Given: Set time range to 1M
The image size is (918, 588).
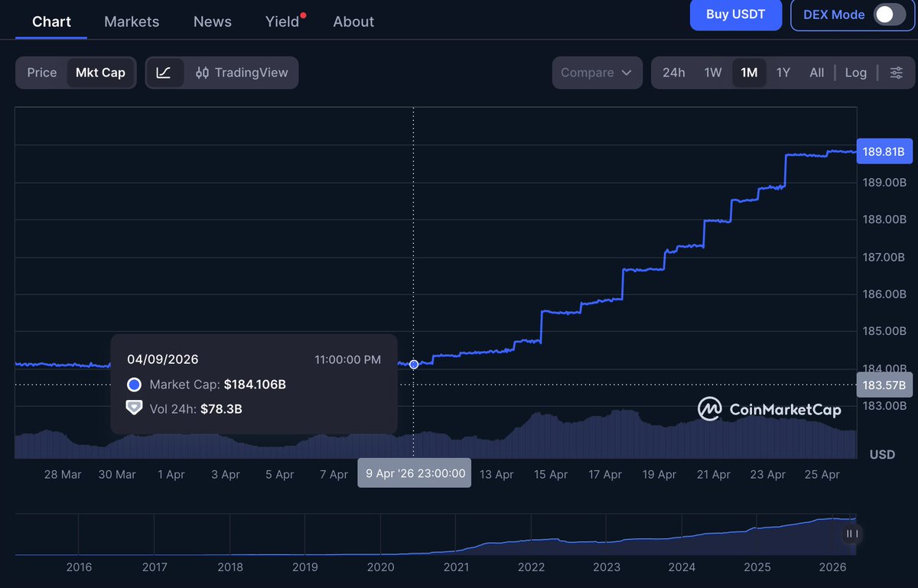Looking at the screenshot, I should click(x=749, y=73).
